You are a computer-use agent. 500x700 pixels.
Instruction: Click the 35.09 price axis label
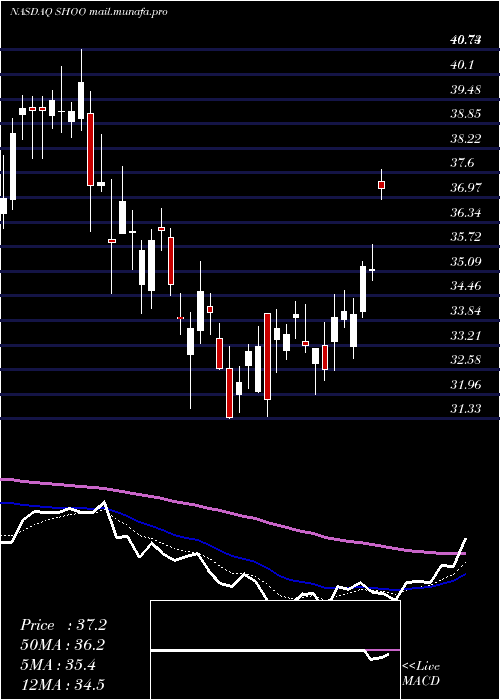pos(466,262)
